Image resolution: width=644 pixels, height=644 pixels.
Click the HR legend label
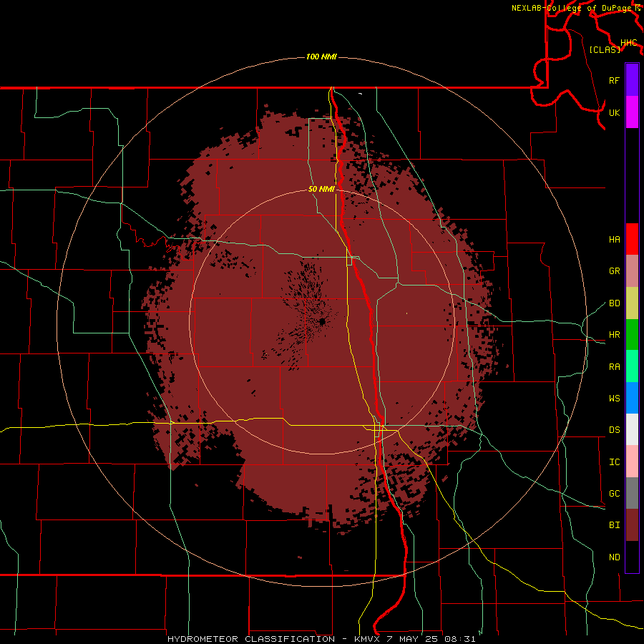(x=614, y=335)
